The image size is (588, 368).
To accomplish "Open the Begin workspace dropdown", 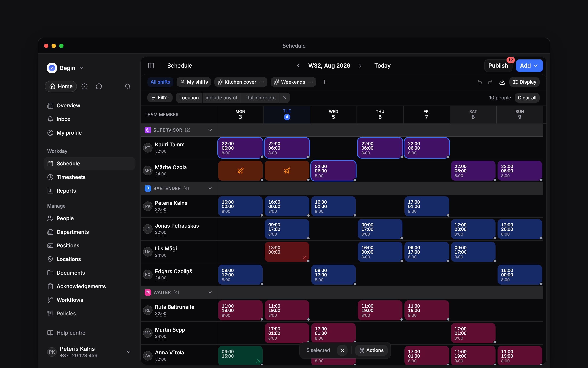I will (65, 68).
